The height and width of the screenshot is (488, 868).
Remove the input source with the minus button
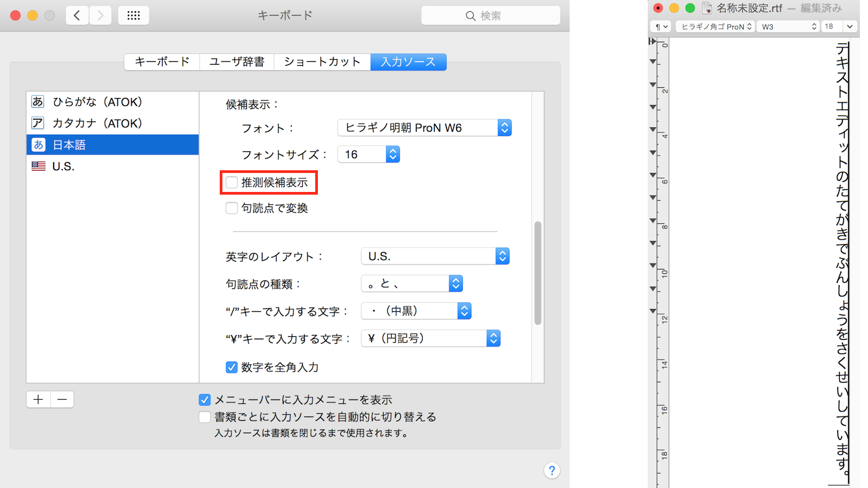62,400
